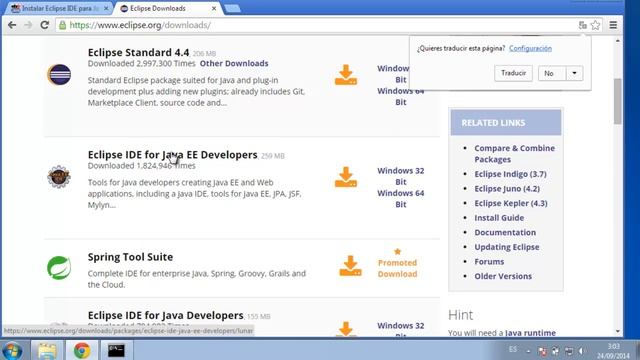Click the volume speaker icon in system tray
Viewport: 640px width, 360px height.
click(581, 351)
